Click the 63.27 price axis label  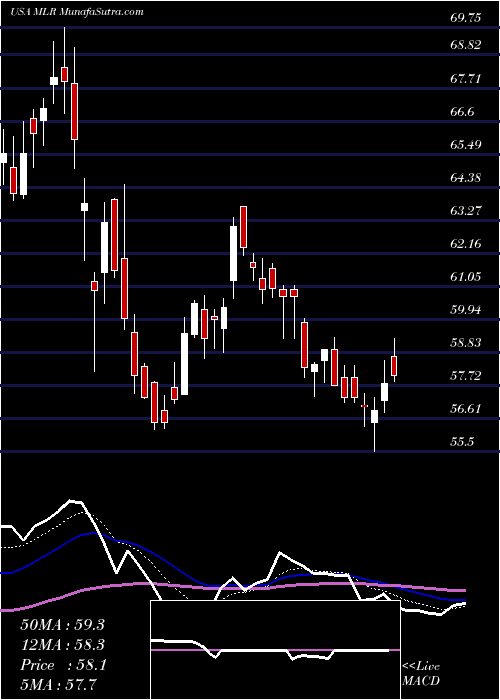(x=466, y=210)
